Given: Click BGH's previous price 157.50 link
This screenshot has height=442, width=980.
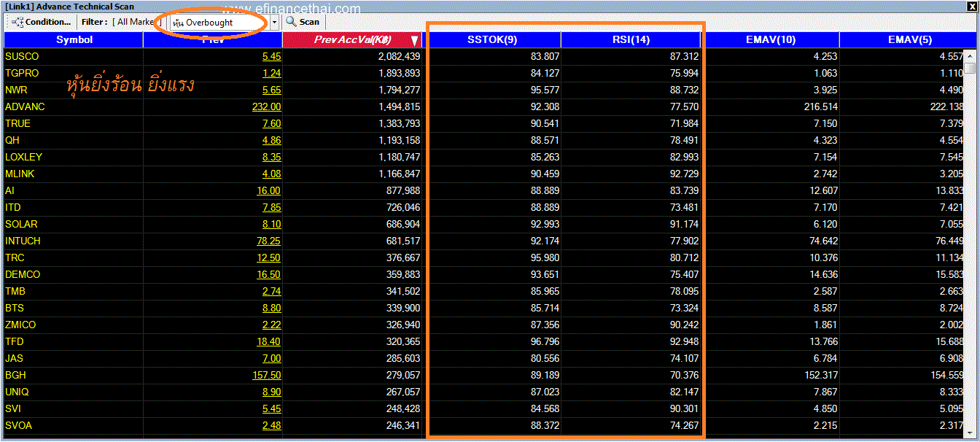Looking at the screenshot, I should click(267, 375).
